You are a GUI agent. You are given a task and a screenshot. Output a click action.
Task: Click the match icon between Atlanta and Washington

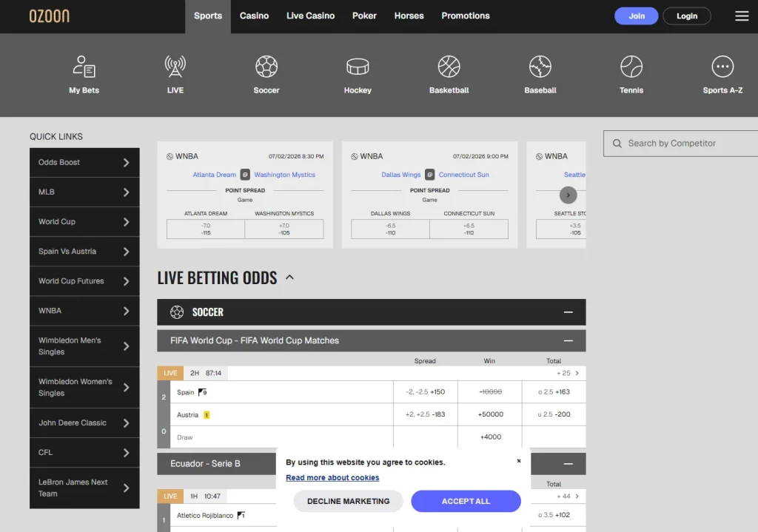click(245, 175)
